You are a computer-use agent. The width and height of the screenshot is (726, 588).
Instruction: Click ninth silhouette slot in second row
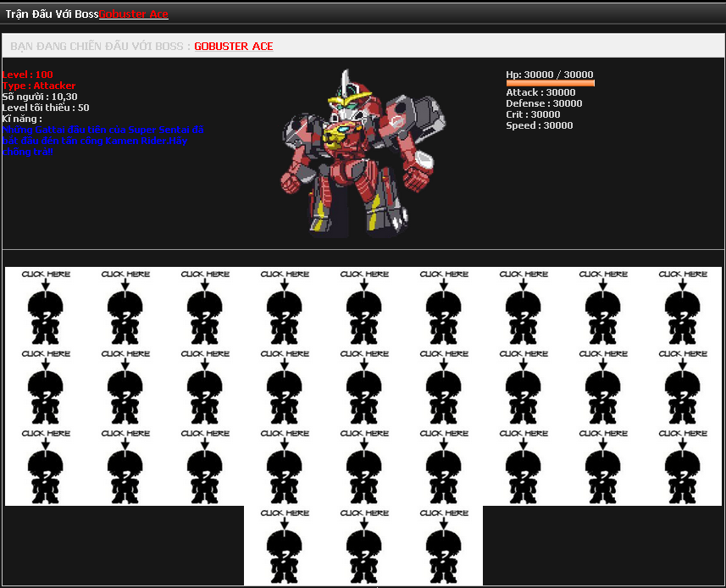coord(683,386)
